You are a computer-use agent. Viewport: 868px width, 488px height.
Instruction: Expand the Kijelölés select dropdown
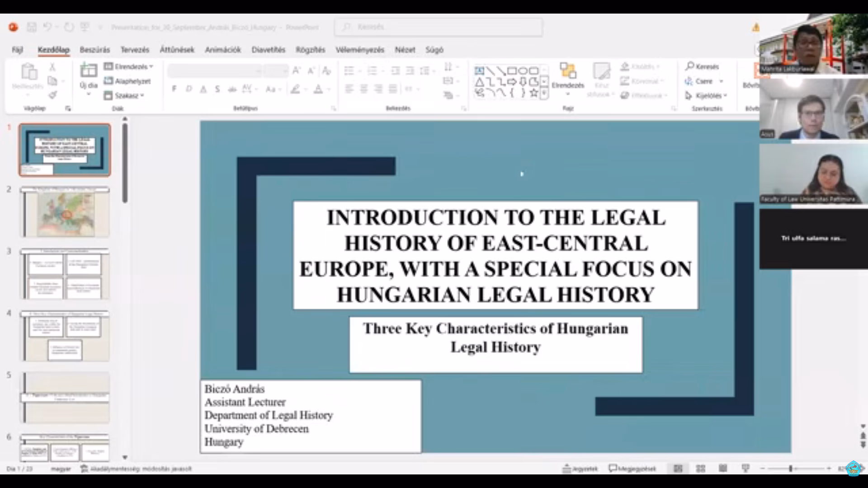click(x=725, y=96)
